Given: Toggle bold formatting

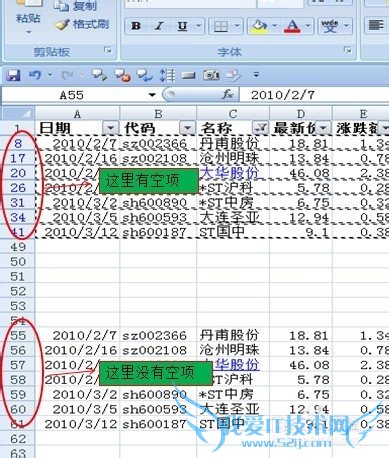Looking at the screenshot, I should coord(136,26).
